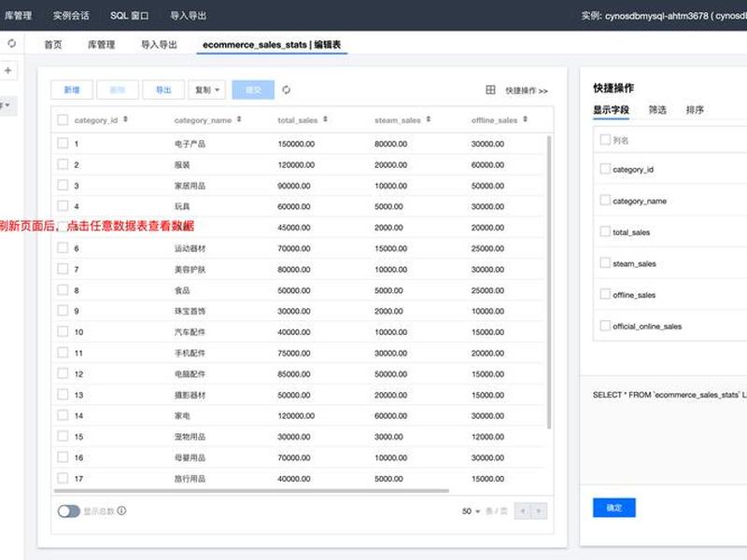
Task: Toggle the show total count switch
Action: (x=68, y=511)
